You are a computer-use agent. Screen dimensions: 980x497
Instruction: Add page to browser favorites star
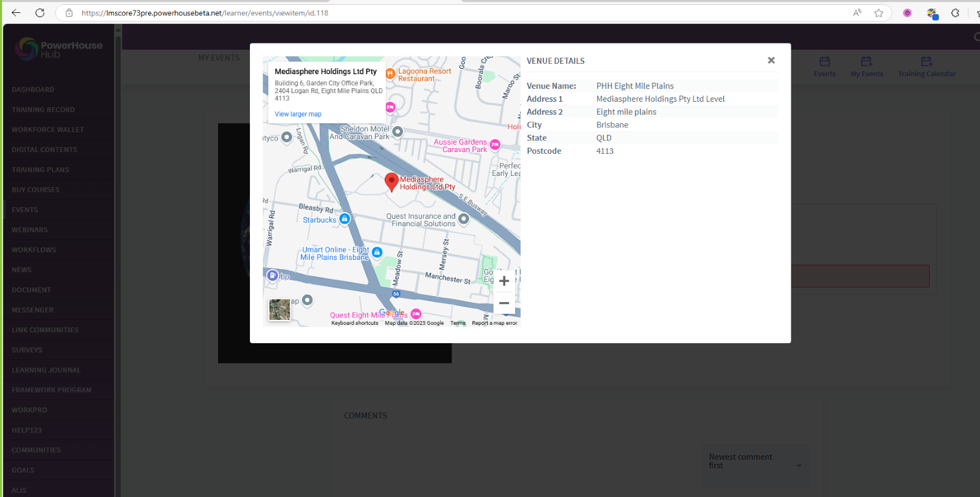coord(879,13)
